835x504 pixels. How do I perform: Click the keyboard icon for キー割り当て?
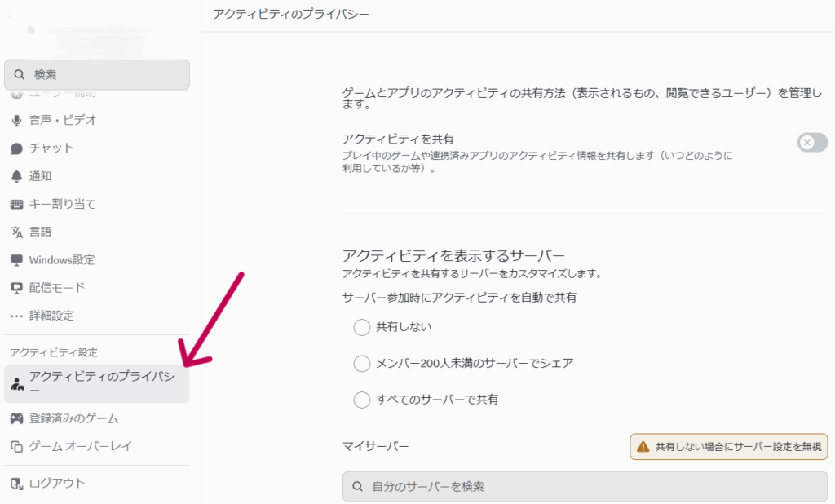(x=16, y=204)
